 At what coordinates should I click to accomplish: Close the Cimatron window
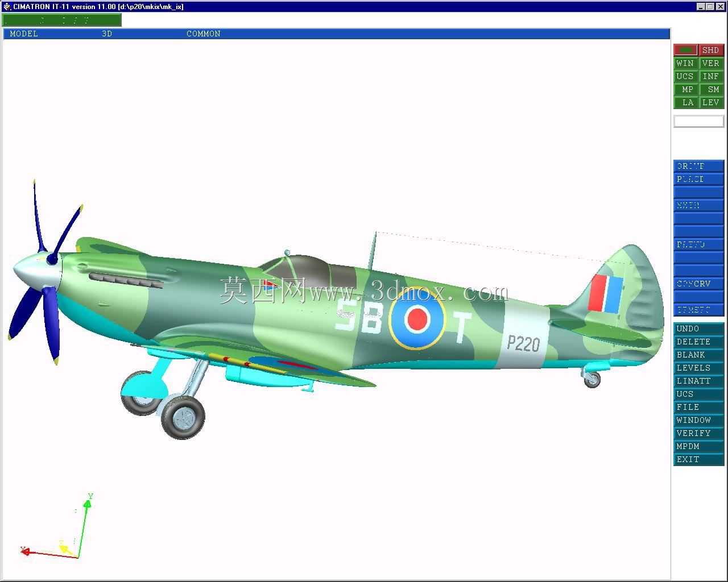[x=720, y=6]
